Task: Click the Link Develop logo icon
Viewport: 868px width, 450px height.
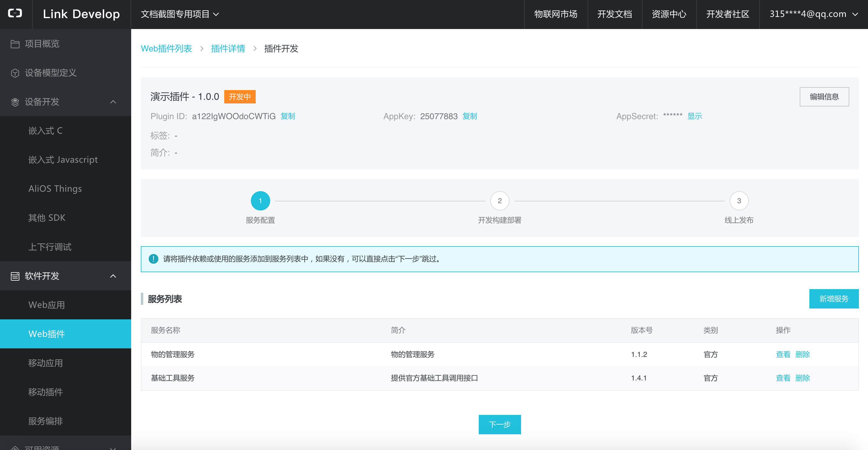Action: click(15, 14)
